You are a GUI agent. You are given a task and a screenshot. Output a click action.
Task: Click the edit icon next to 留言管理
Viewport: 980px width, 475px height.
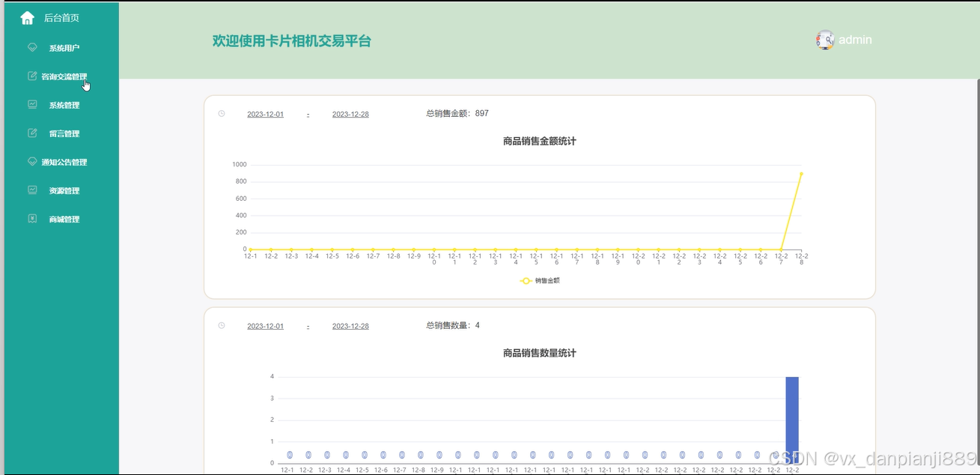(x=32, y=133)
